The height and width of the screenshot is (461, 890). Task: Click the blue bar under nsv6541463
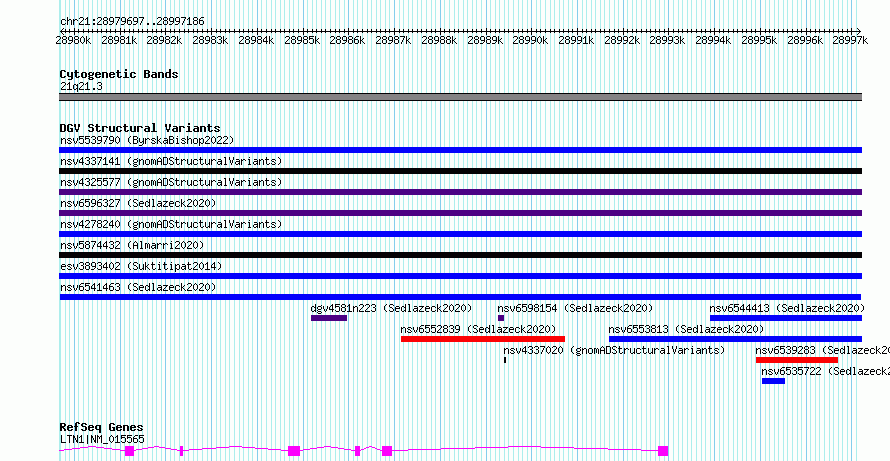[x=460, y=297]
